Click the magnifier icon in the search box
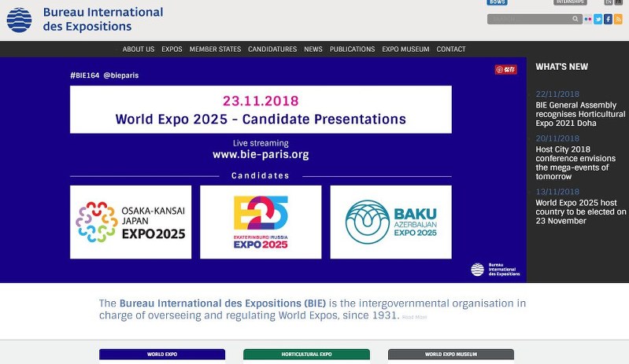 (575, 19)
